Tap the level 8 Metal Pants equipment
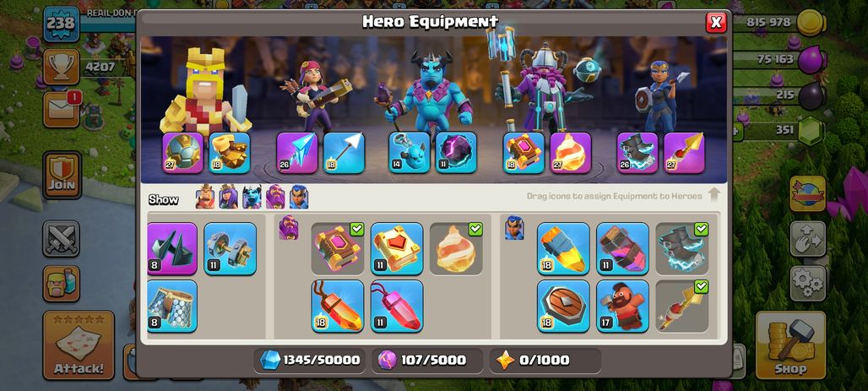 [x=172, y=307]
